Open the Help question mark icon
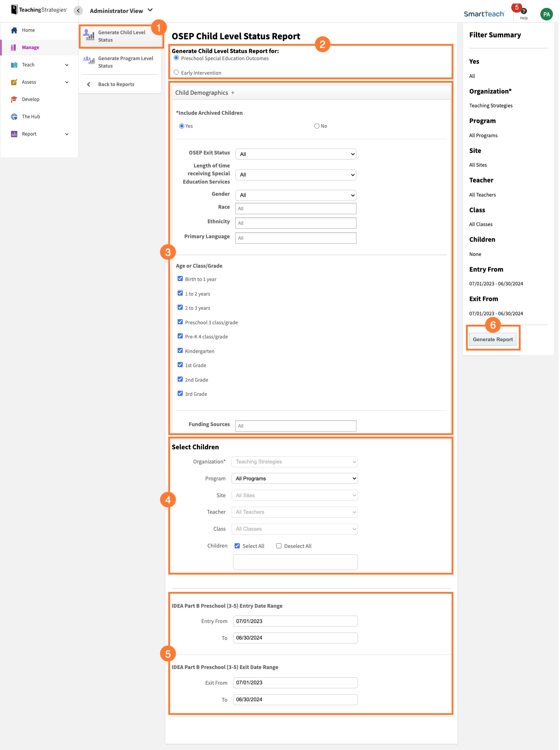The height and width of the screenshot is (750, 560). pyautogui.click(x=523, y=11)
